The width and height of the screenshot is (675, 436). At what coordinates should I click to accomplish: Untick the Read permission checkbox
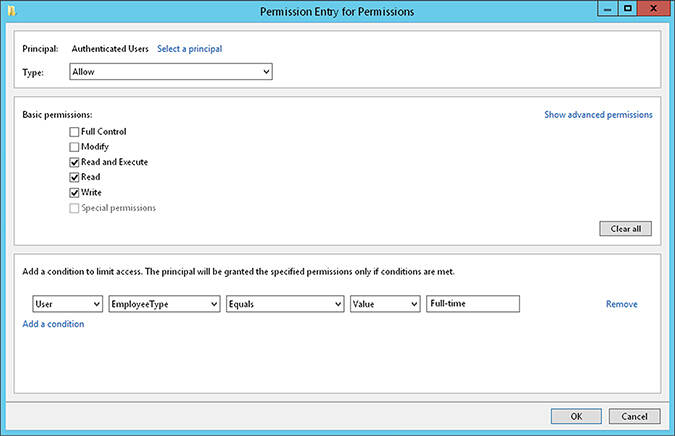pyautogui.click(x=74, y=177)
